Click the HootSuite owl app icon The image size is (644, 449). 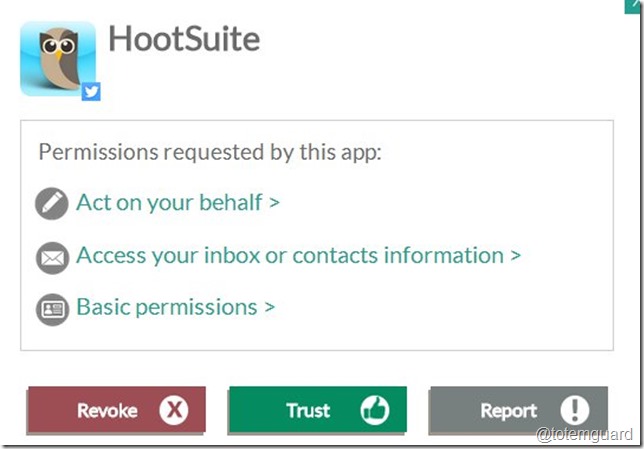(x=58, y=59)
